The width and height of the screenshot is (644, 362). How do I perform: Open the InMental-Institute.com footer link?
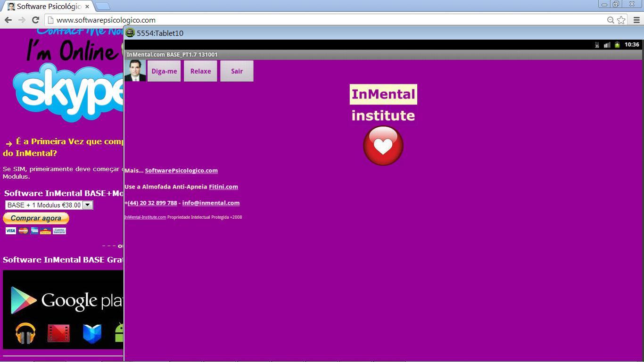[145, 217]
